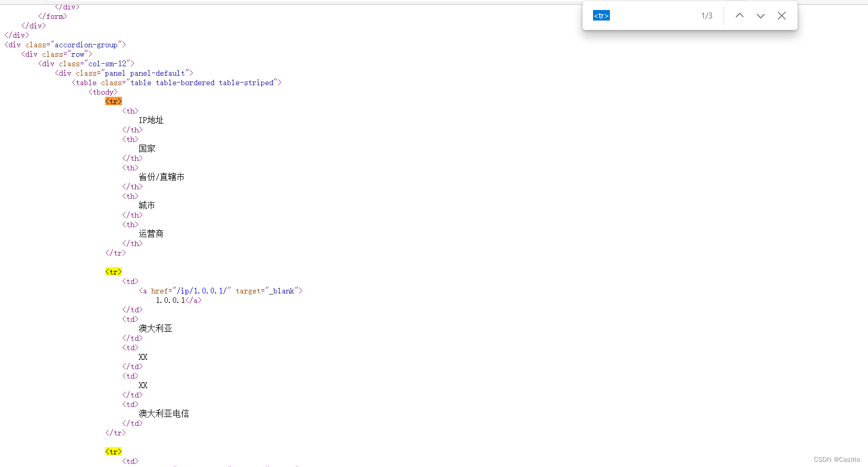Click the 1/3 match counter

[x=707, y=16]
